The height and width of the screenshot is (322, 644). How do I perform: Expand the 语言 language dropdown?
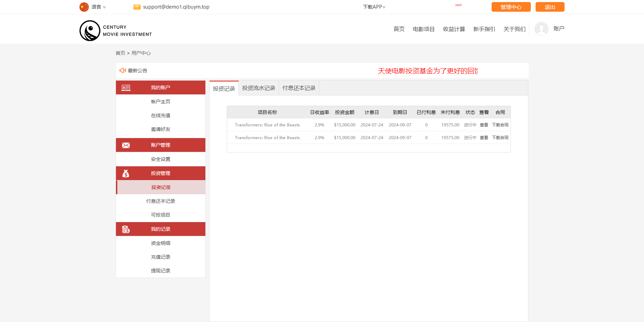[99, 7]
